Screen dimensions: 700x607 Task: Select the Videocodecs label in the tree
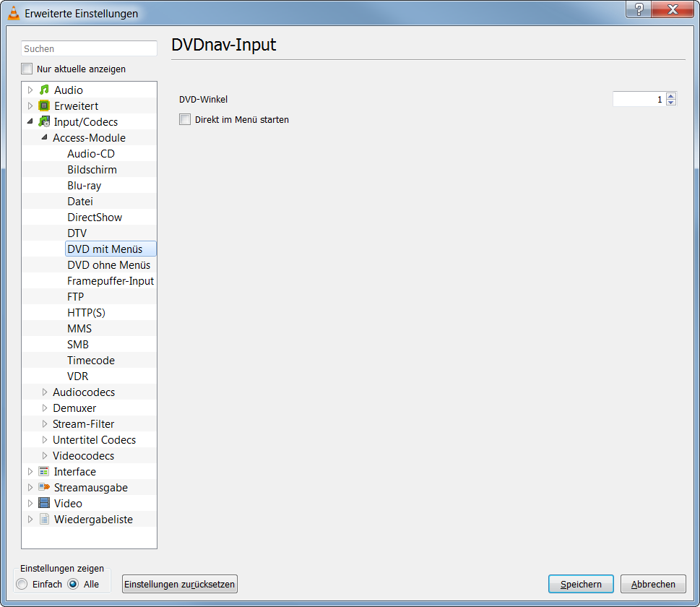pos(84,455)
